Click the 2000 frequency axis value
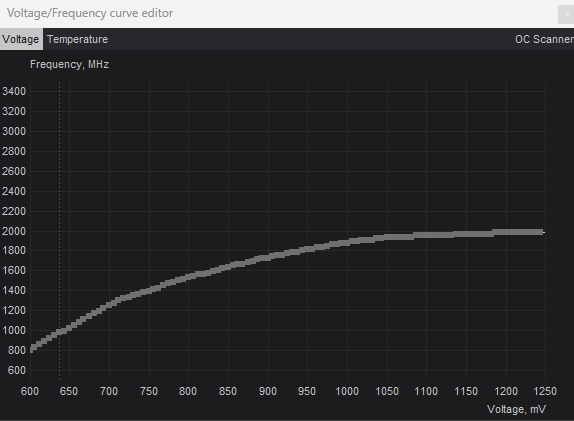Screen dimensions: 574x421 click(14, 231)
